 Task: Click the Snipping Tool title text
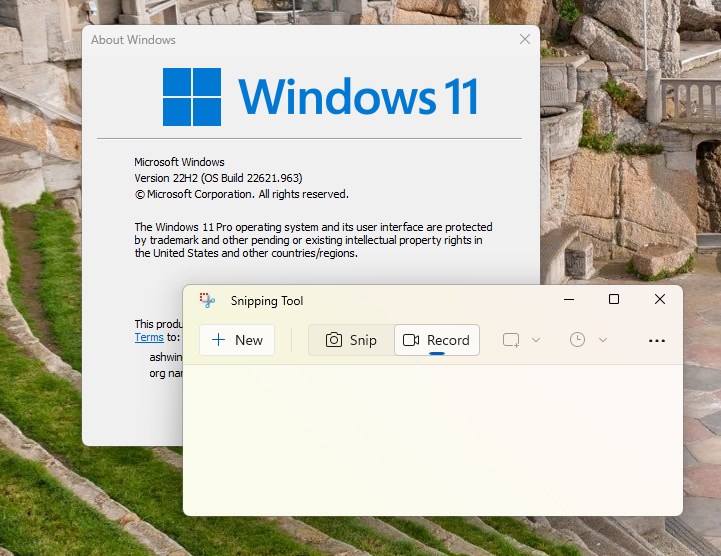pos(267,301)
